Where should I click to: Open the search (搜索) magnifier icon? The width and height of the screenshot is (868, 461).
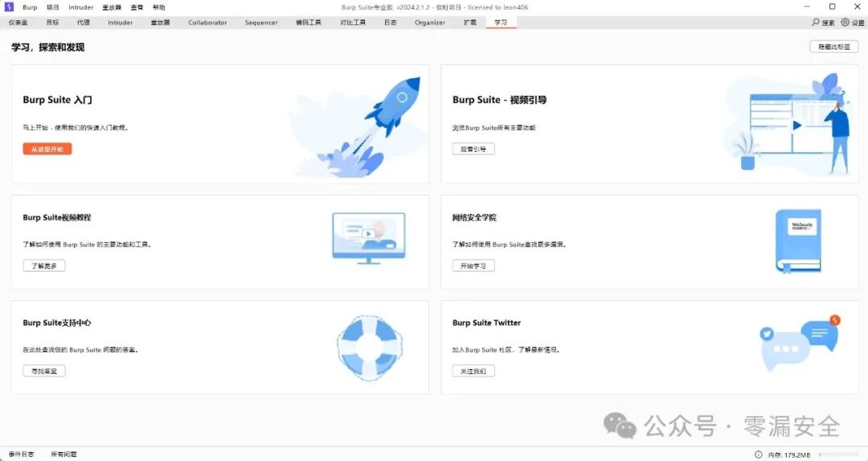[816, 23]
